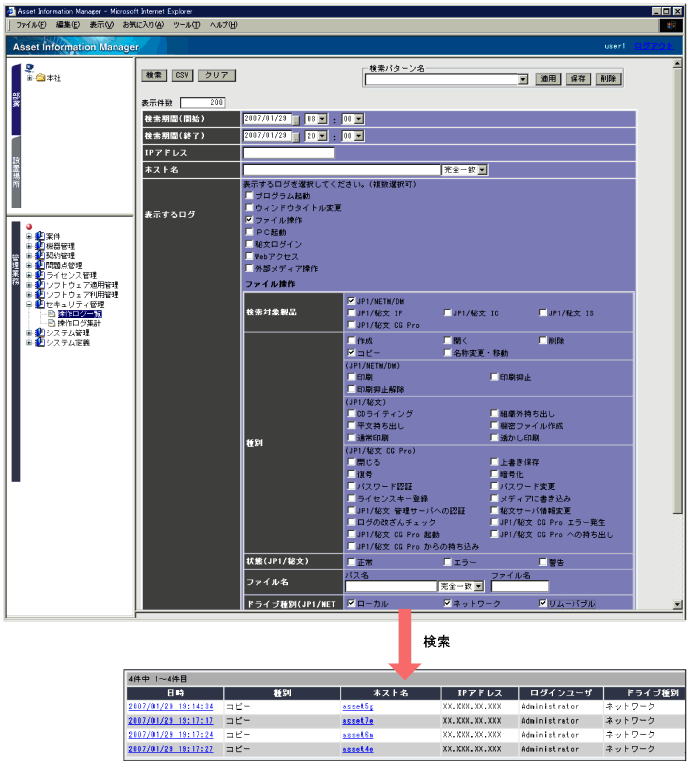
Task: Collapse the セキュリティ管理 tree node
Action: [29, 304]
